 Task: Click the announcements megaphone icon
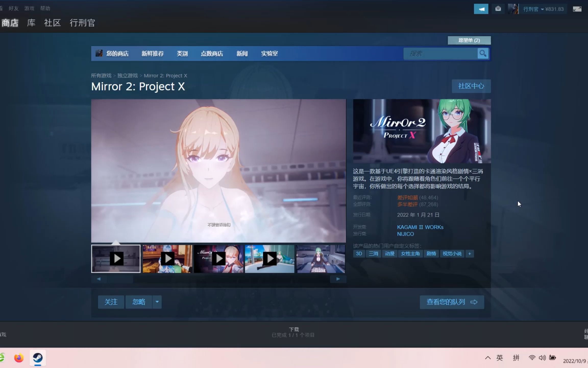pyautogui.click(x=481, y=9)
